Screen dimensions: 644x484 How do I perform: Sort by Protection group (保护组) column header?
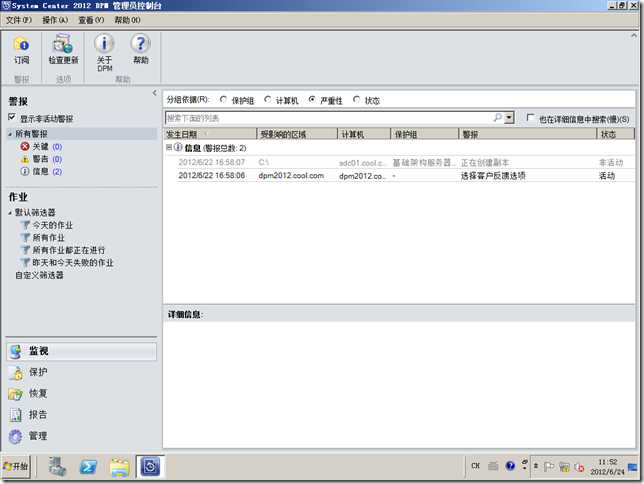425,134
